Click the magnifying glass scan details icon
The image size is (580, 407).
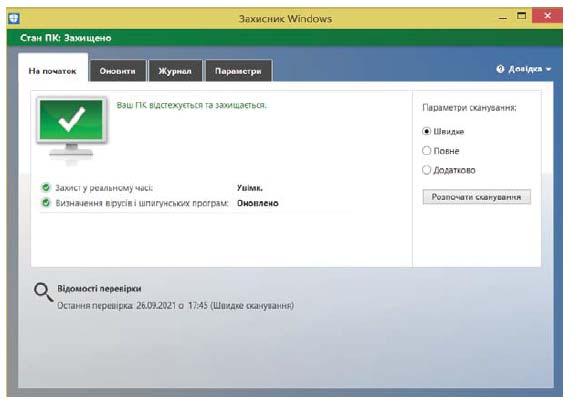43,292
